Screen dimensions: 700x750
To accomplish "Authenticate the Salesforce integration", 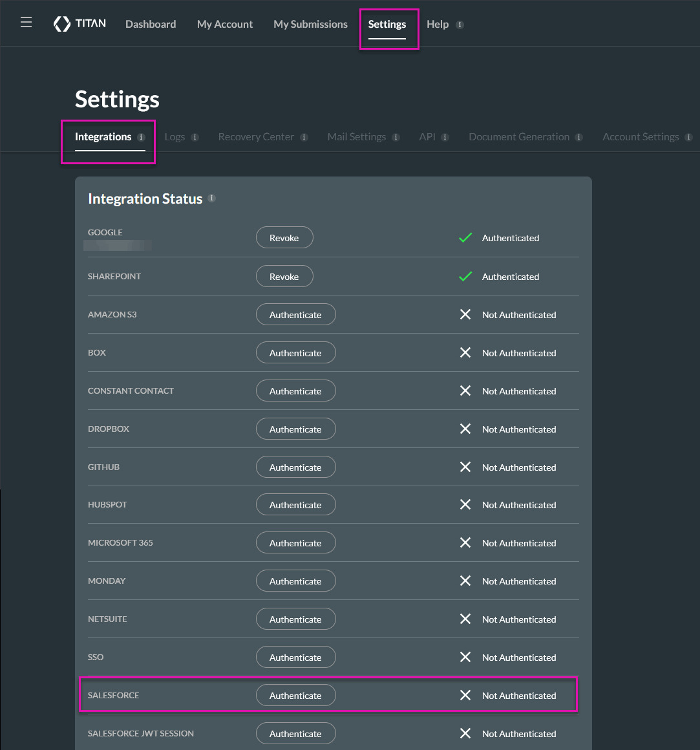I will click(x=295, y=695).
